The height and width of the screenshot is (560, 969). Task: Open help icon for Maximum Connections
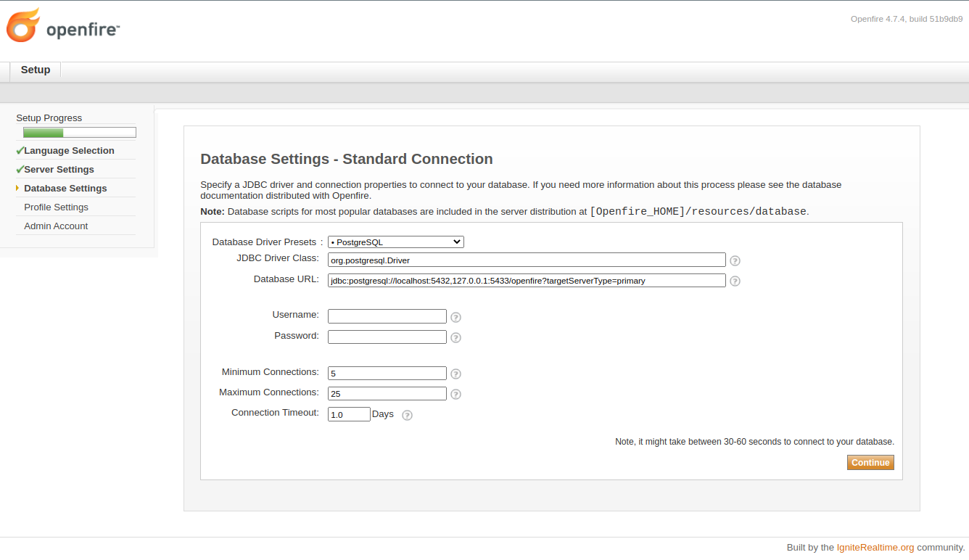[x=455, y=395]
